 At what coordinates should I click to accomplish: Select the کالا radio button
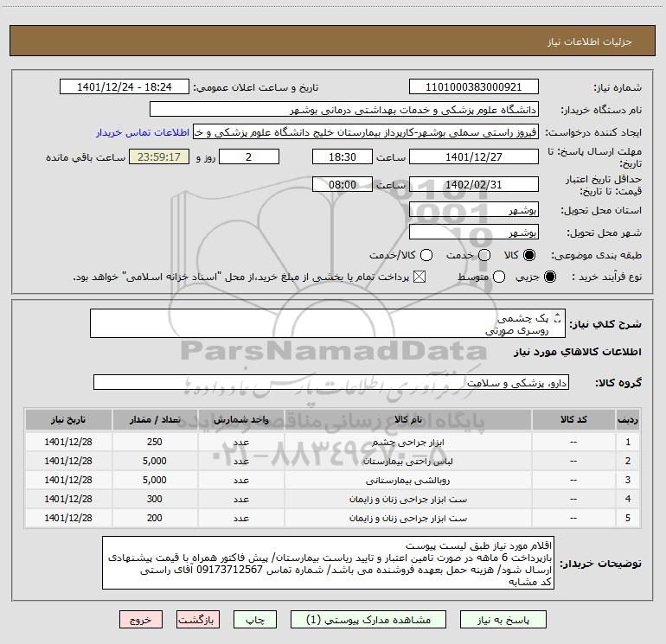[529, 255]
